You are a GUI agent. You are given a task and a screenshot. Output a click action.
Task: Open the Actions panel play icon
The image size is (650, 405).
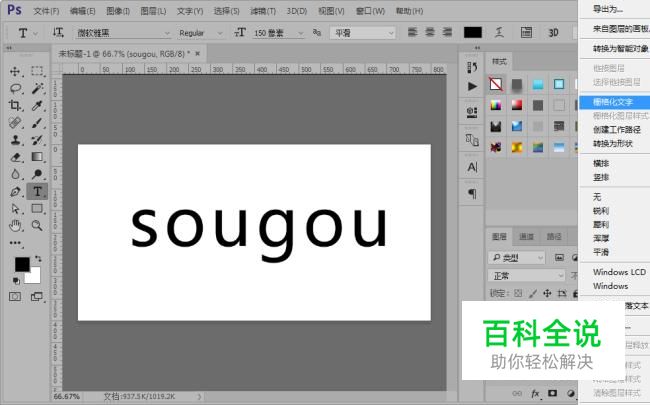click(472, 86)
